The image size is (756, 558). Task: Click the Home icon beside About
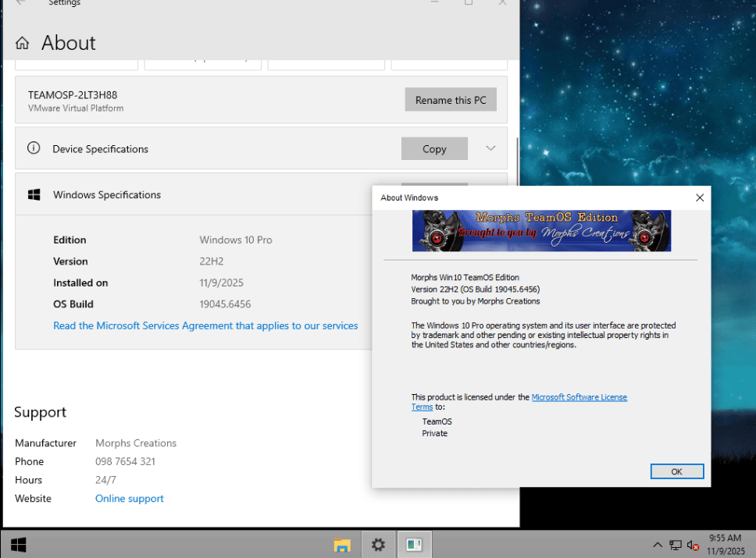(23, 43)
